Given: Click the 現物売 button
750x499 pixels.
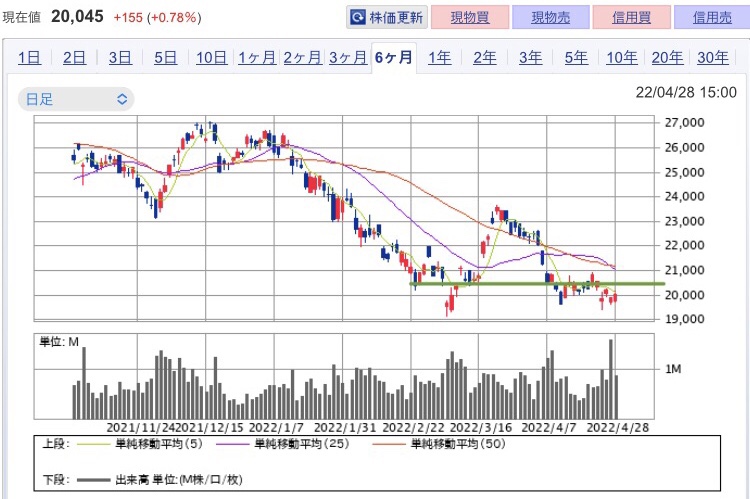Looking at the screenshot, I should tap(551, 18).
